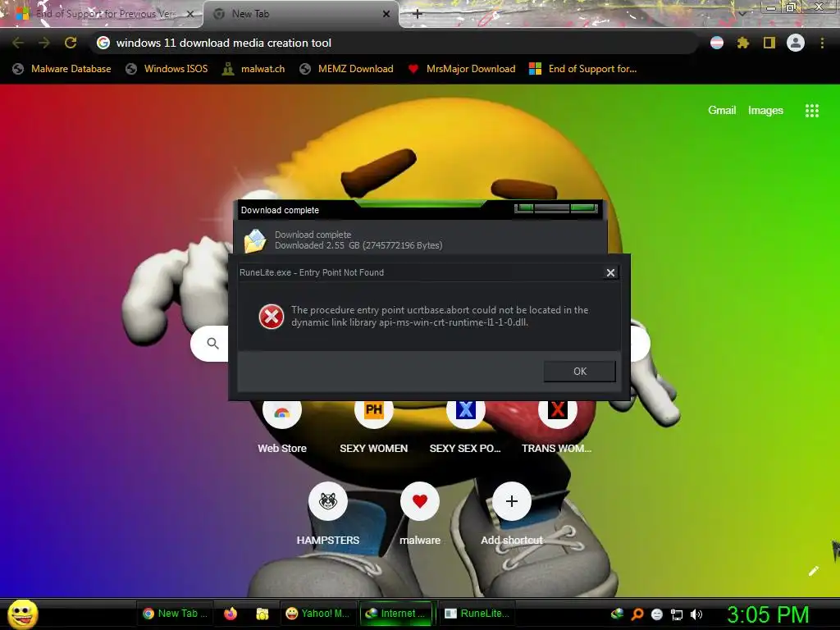Open Chrome three-dot menu

tap(822, 43)
